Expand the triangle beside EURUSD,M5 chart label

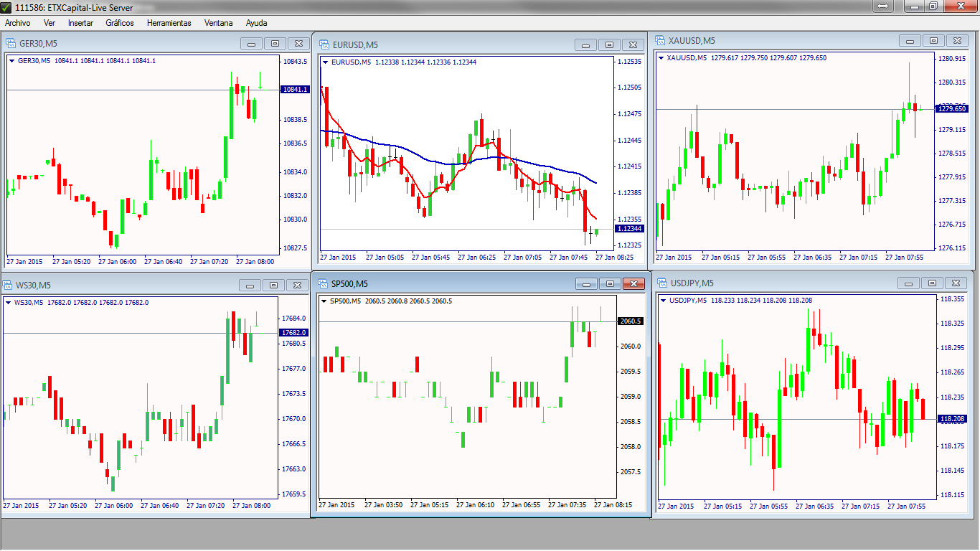coord(325,62)
